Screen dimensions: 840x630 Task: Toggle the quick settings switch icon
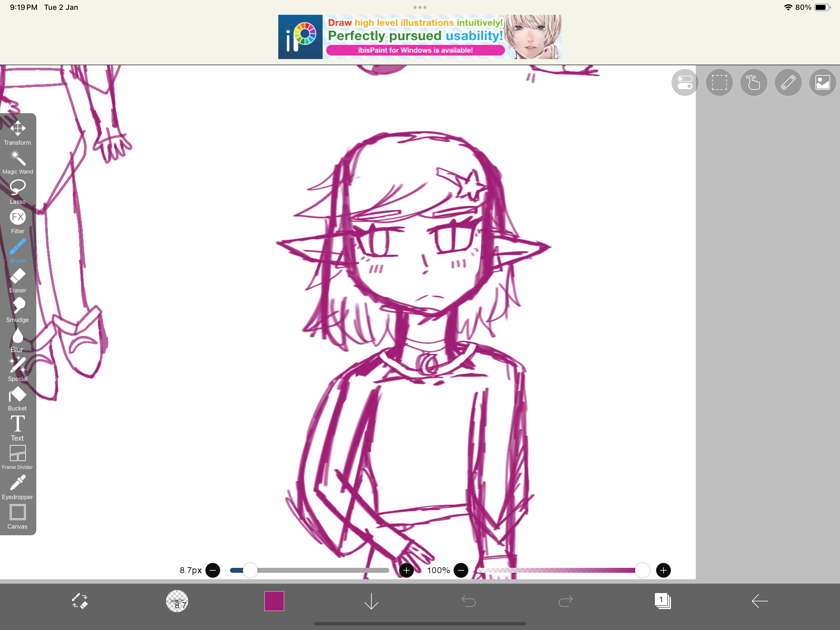[684, 82]
